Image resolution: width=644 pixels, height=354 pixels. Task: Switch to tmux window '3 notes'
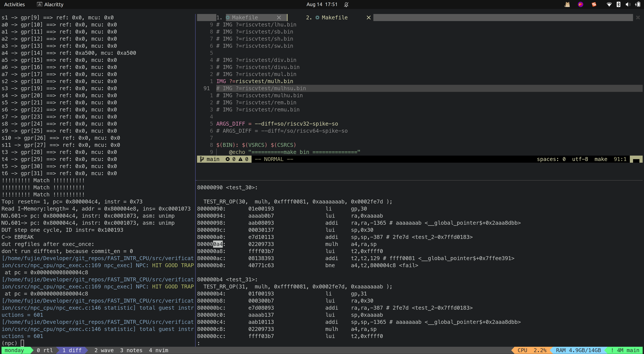pos(131,350)
